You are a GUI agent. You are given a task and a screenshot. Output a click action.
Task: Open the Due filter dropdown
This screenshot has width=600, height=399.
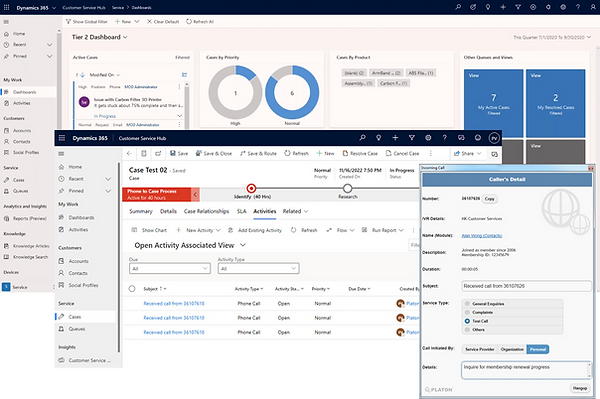point(170,269)
